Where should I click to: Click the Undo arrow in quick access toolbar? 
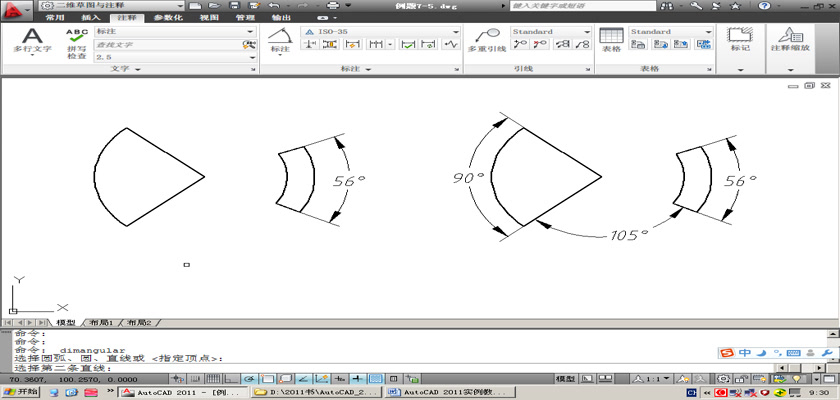click(x=274, y=6)
